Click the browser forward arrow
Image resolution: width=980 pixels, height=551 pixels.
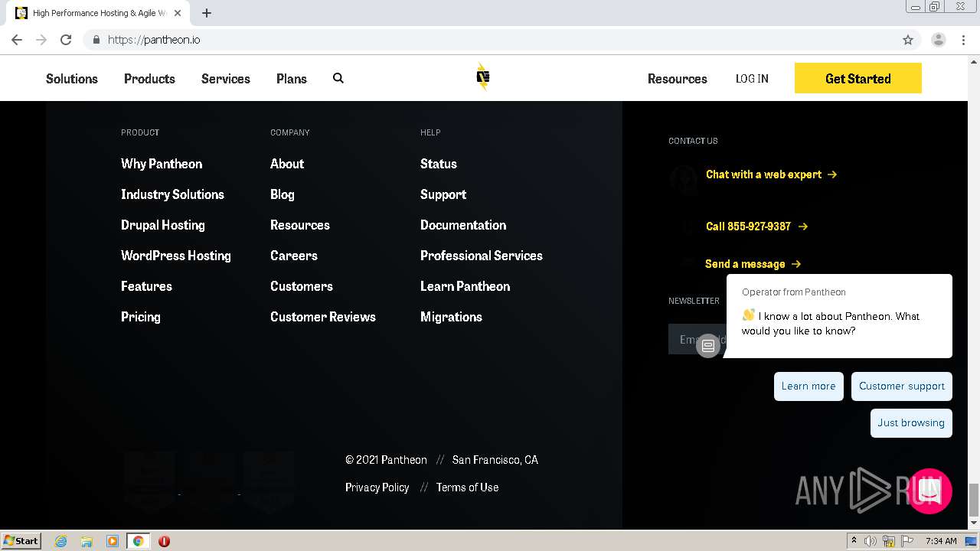click(x=41, y=40)
